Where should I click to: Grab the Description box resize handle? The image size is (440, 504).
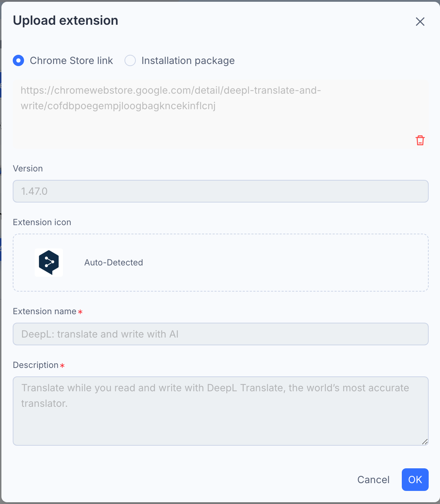(425, 442)
